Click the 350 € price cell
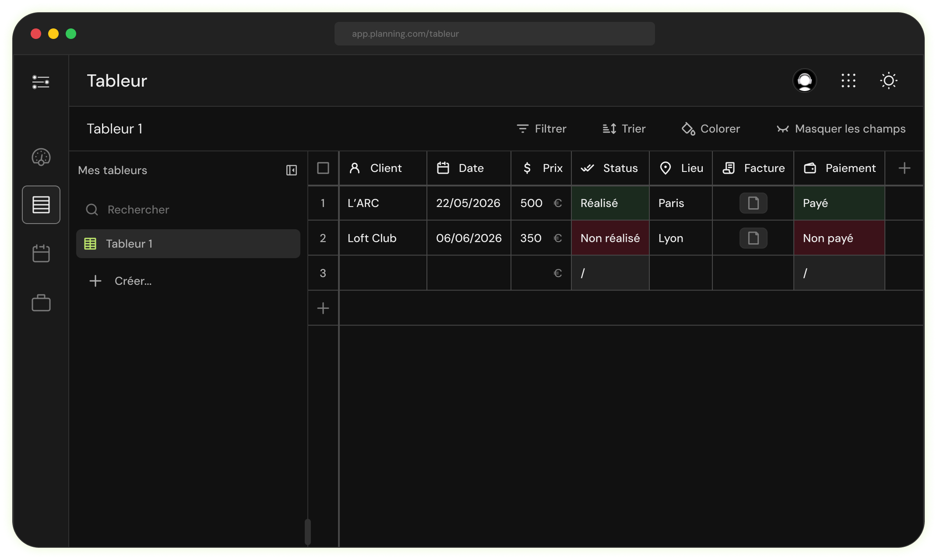Viewport: 937px width, 560px height. point(541,238)
